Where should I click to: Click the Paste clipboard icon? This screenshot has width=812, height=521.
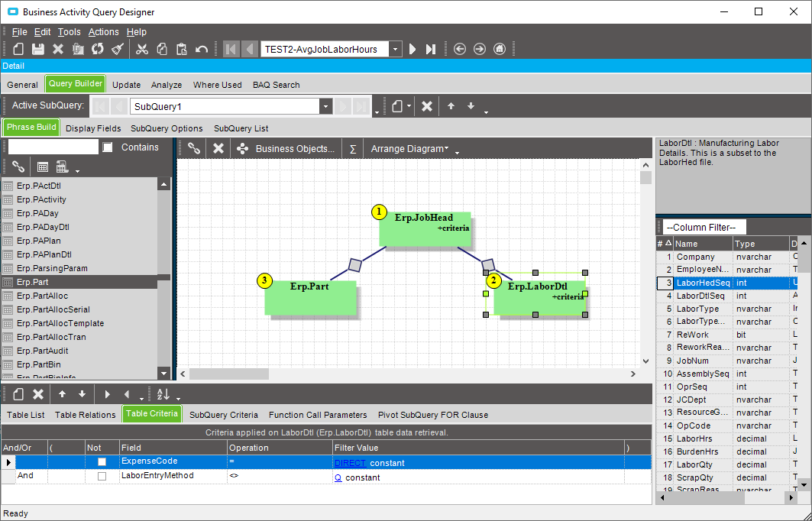tap(181, 49)
